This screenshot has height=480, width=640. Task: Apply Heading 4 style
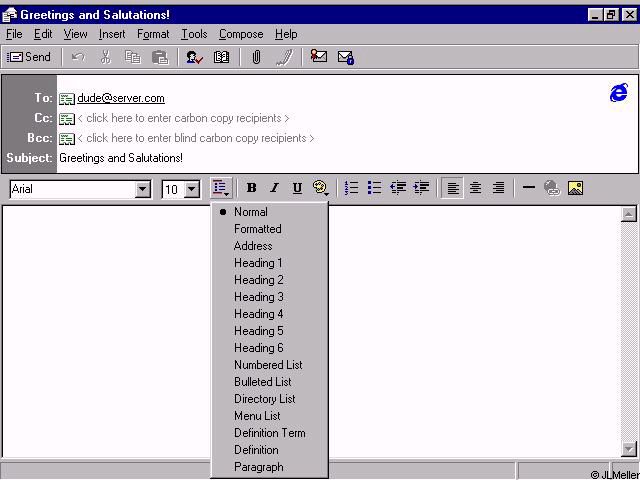pos(269,314)
